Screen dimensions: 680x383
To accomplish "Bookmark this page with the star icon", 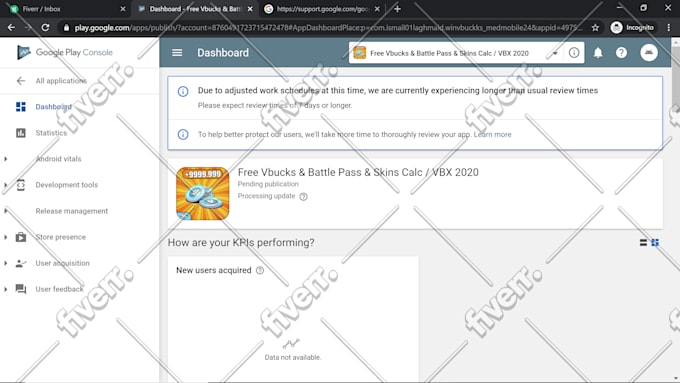I will 595,28.
